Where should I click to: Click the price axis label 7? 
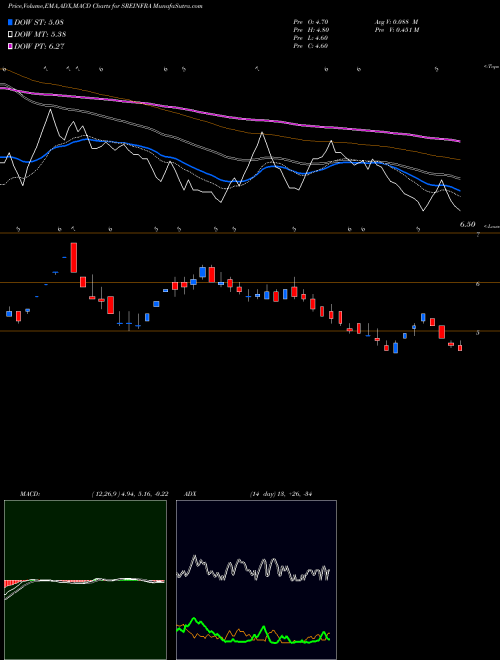pyautogui.click(x=478, y=235)
